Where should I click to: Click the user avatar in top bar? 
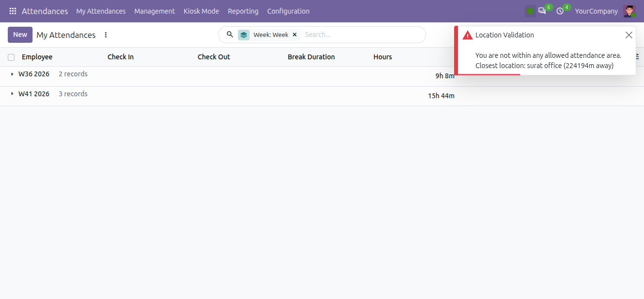[x=629, y=11]
